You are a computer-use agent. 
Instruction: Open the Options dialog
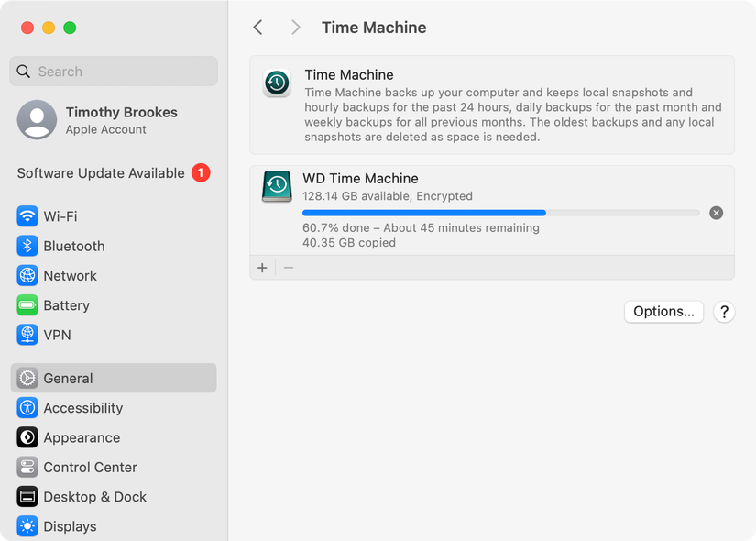coord(663,311)
